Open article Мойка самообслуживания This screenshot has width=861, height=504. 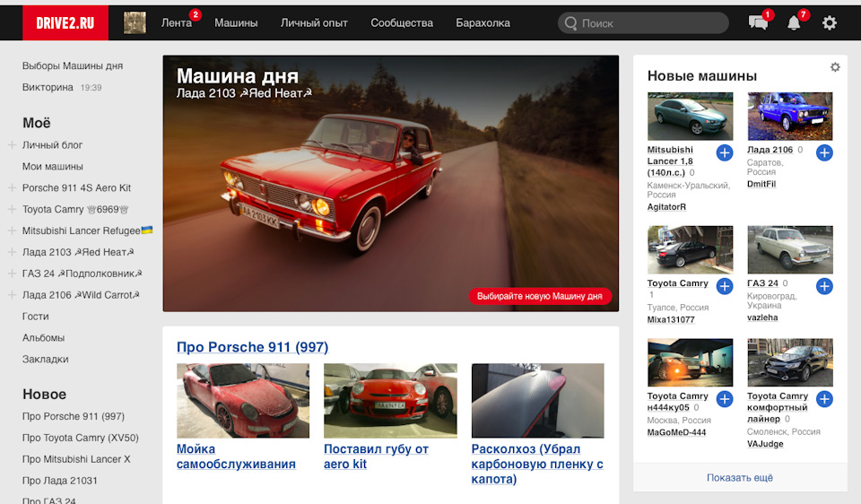(x=236, y=456)
